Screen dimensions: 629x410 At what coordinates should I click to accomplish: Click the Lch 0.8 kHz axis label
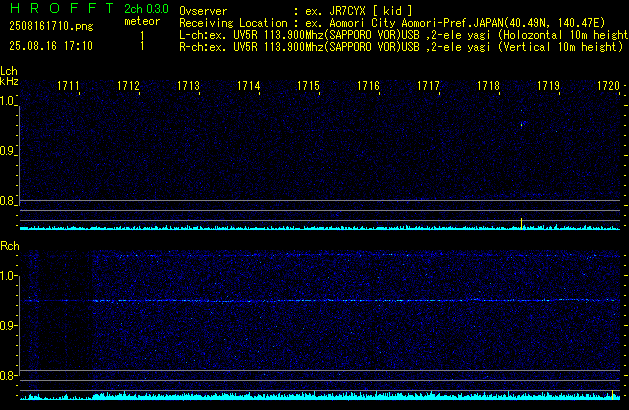point(8,201)
